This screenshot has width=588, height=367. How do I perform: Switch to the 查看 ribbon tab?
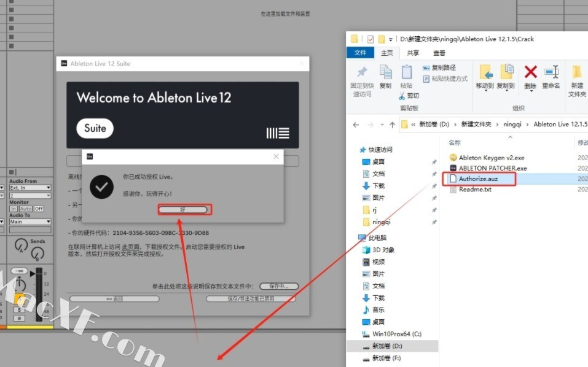tap(439, 53)
